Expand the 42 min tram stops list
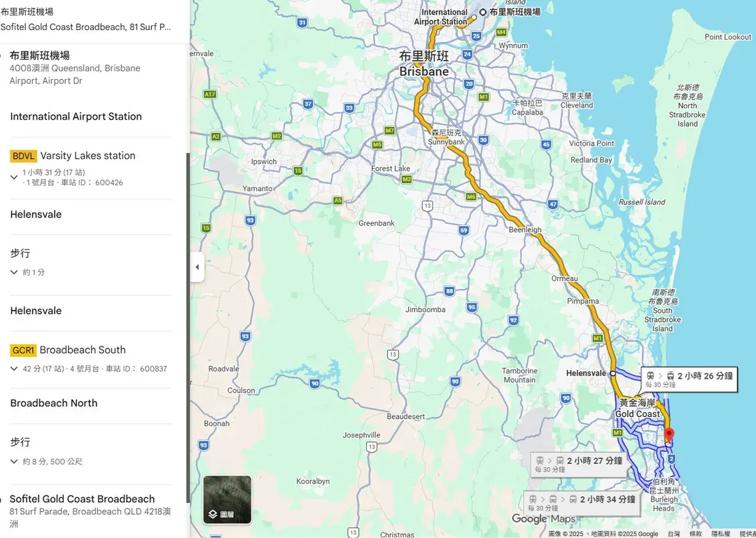Screen dimensions: 756x538 pos(14,369)
